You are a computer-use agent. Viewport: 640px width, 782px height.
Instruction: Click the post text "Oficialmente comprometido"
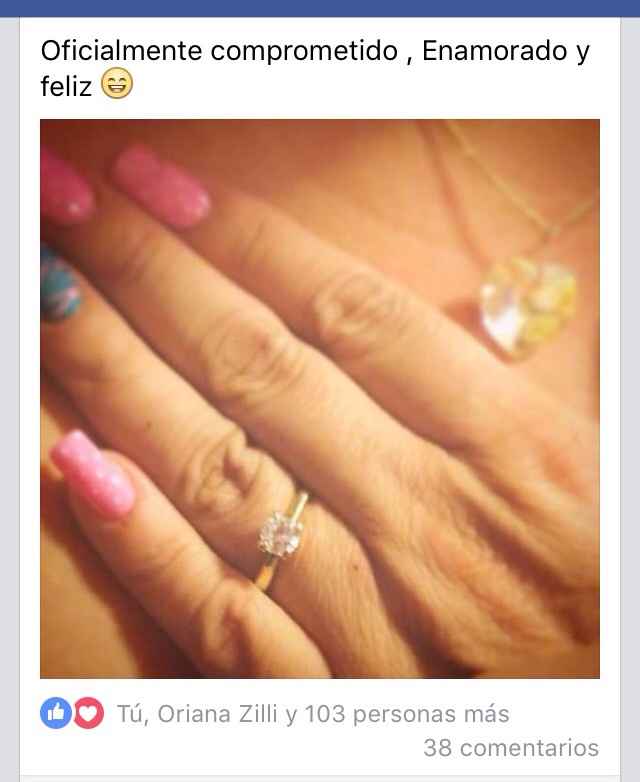[219, 51]
